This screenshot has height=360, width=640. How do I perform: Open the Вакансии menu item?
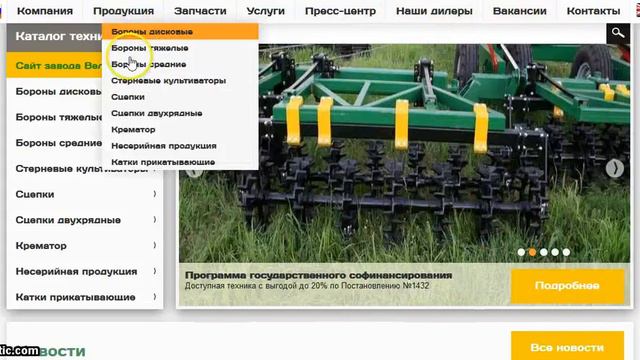click(520, 11)
